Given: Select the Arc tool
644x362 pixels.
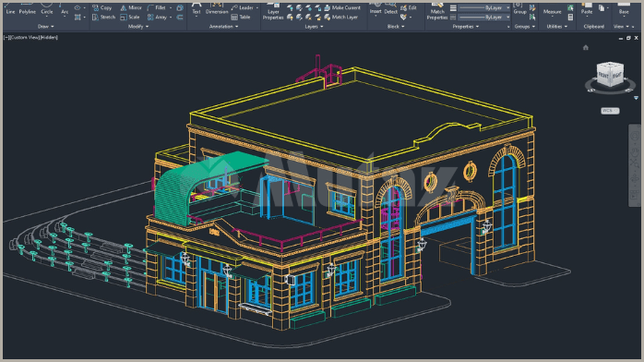Looking at the screenshot, I should coord(65,9).
